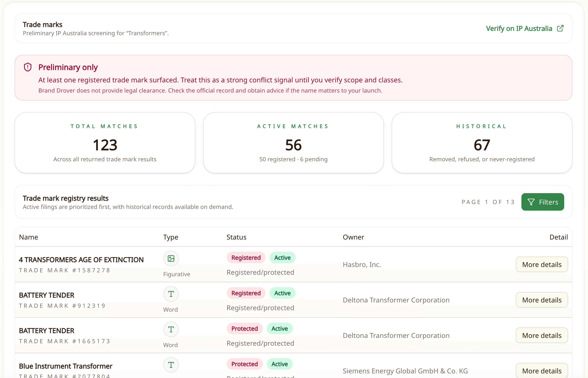Click the Trade marks heading at top
Viewport: 588px width, 378px height.
pyautogui.click(x=43, y=25)
